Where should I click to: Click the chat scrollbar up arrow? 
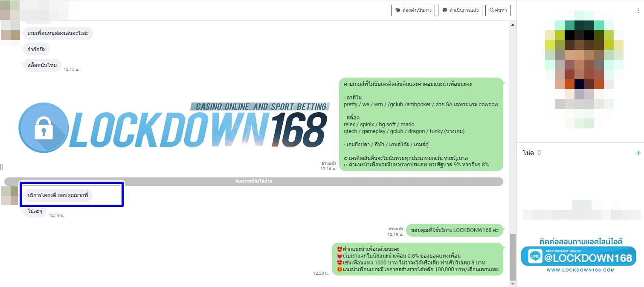coord(513,25)
